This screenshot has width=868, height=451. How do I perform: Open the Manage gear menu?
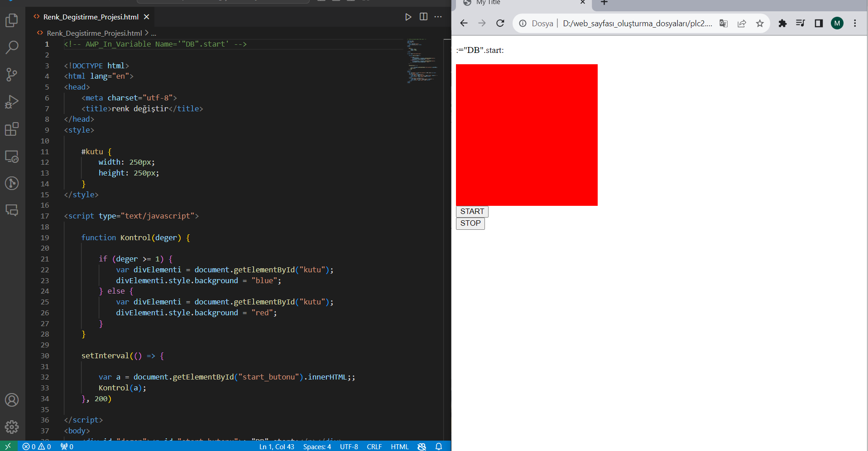[12, 427]
